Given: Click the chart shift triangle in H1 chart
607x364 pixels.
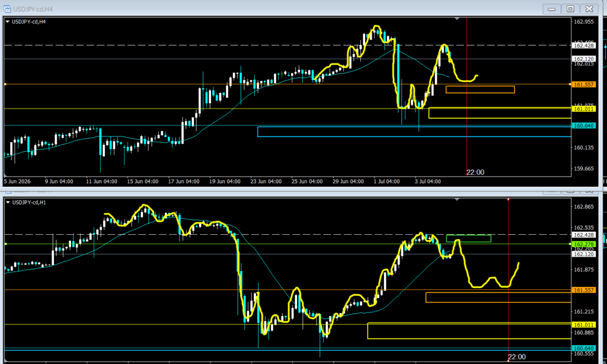Looking at the screenshot, I should click(x=457, y=199).
